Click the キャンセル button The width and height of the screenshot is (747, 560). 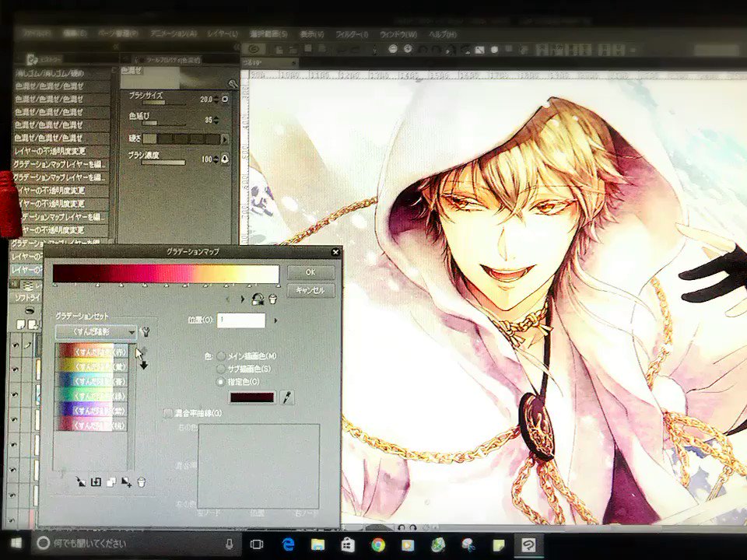pos(310,290)
